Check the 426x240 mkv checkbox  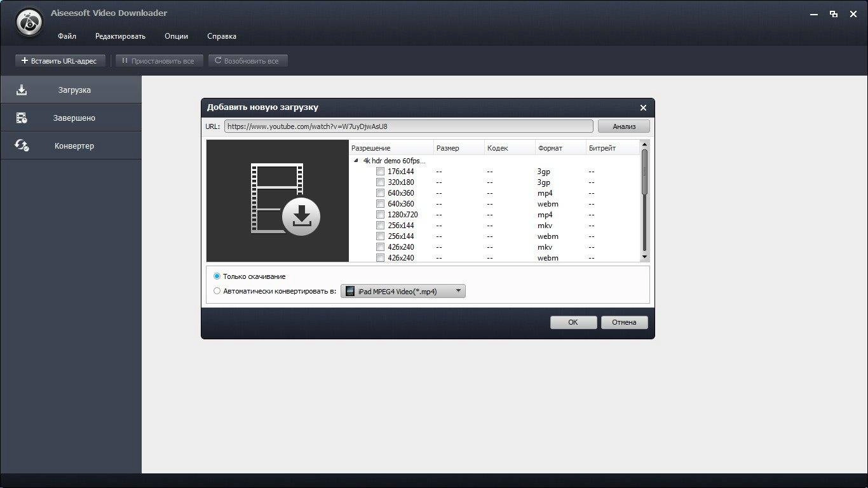380,247
